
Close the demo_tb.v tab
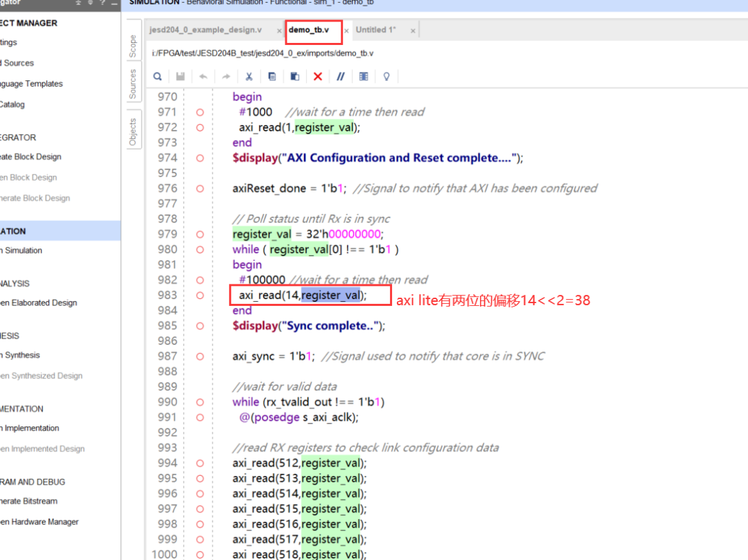346,31
